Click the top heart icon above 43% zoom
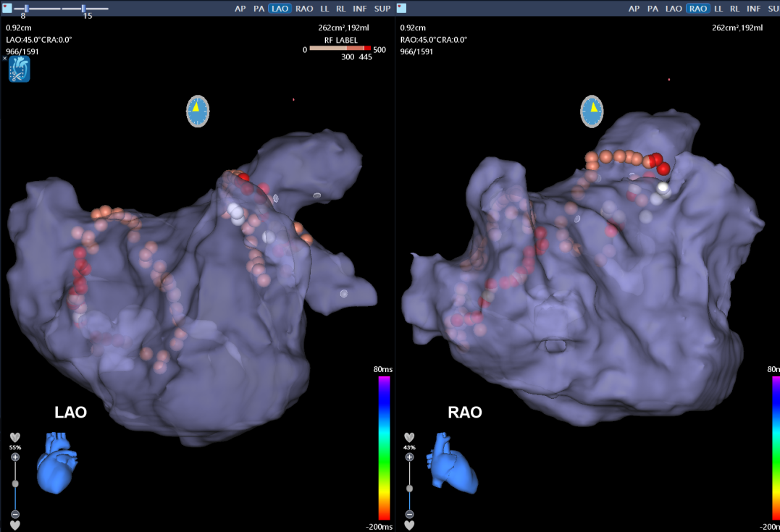The image size is (780, 532). click(409, 437)
